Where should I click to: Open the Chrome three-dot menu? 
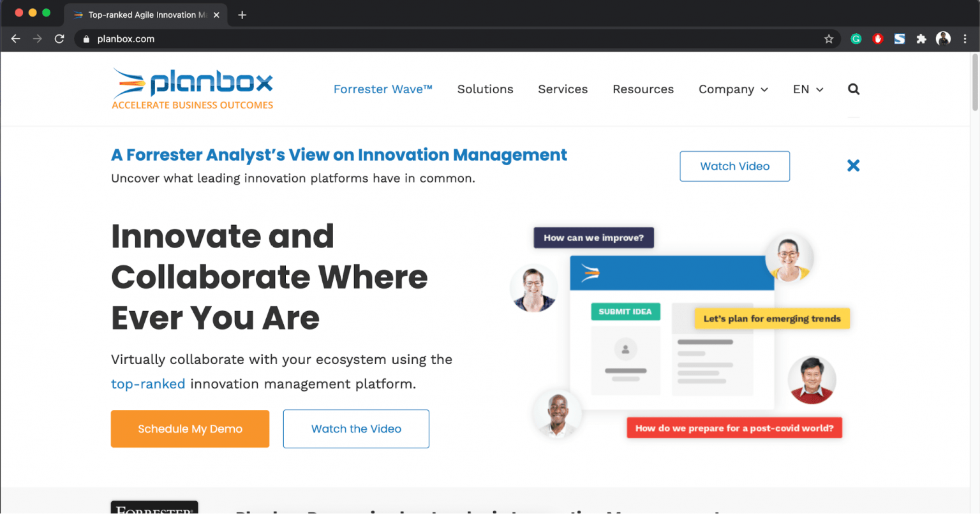(966, 38)
